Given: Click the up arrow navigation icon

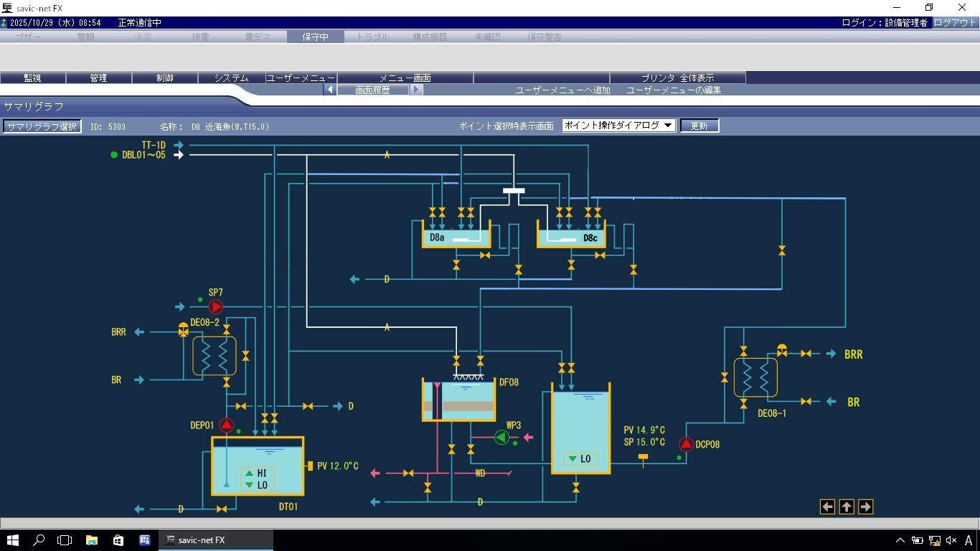Looking at the screenshot, I should [847, 507].
